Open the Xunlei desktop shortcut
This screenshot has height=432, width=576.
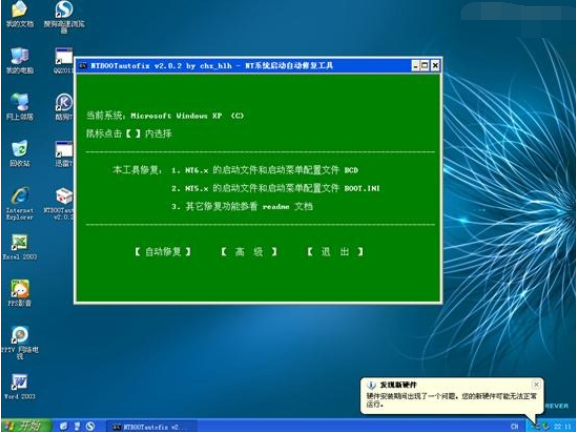pos(64,153)
